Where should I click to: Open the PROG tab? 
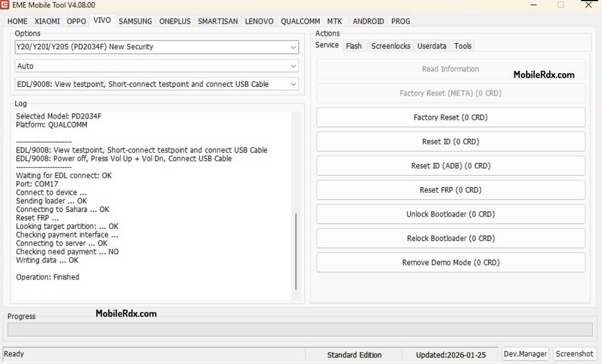coord(400,22)
